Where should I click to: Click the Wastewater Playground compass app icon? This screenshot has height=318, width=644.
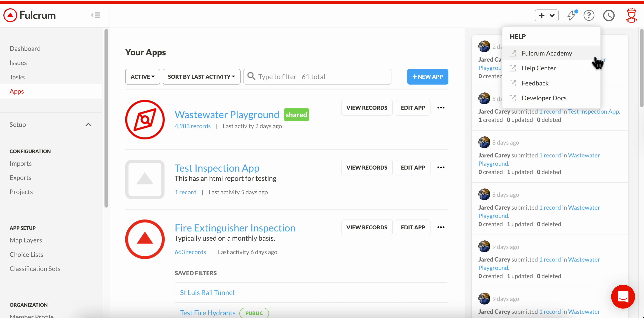[145, 119]
